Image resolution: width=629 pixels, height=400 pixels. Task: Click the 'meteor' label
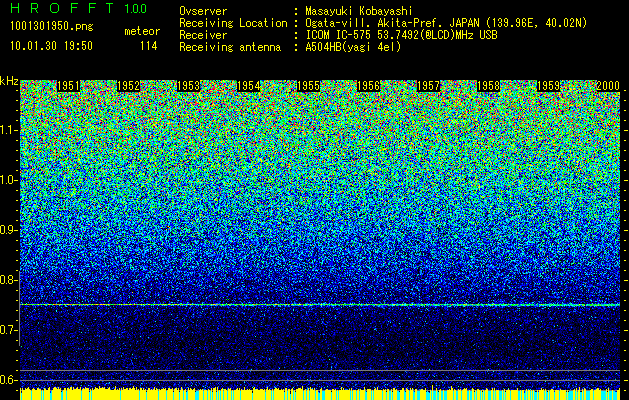tap(142, 31)
